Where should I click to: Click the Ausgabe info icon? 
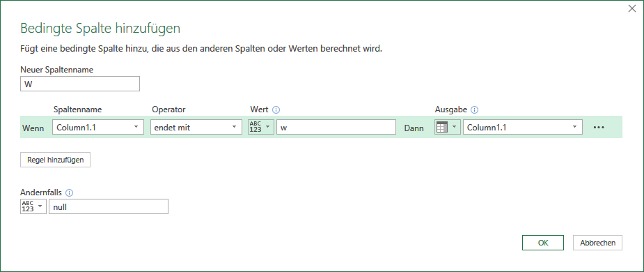[x=475, y=110]
